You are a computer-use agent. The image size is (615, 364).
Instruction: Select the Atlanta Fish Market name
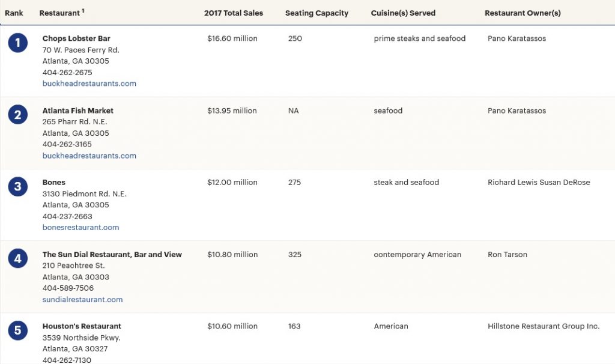pyautogui.click(x=77, y=111)
